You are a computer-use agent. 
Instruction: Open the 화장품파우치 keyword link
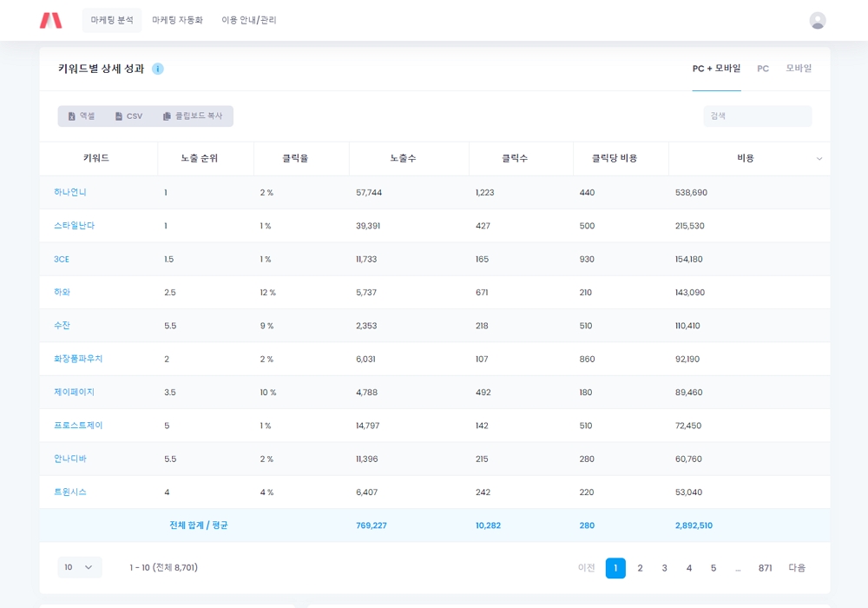pyautogui.click(x=78, y=359)
